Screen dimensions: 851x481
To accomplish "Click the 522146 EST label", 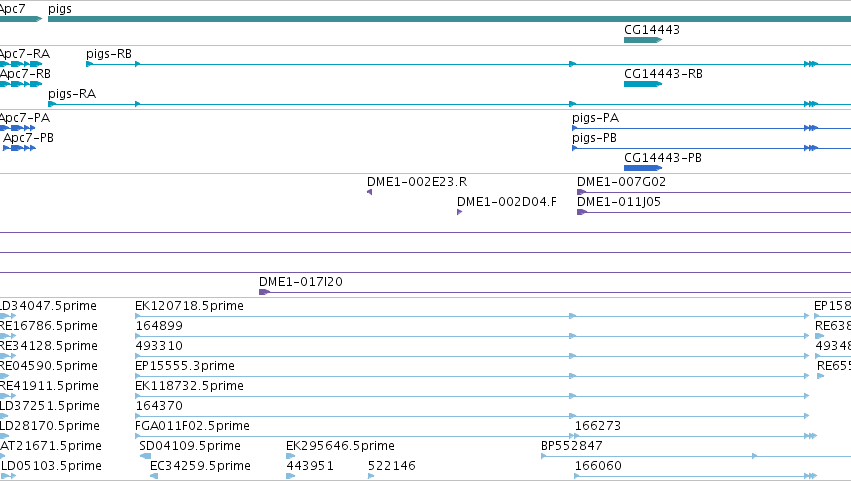I will [392, 466].
